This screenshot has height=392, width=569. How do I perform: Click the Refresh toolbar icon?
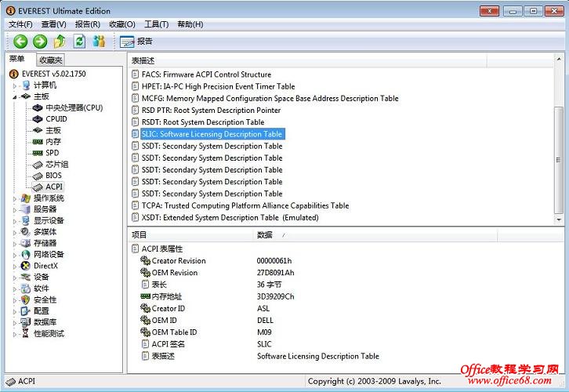click(x=79, y=42)
